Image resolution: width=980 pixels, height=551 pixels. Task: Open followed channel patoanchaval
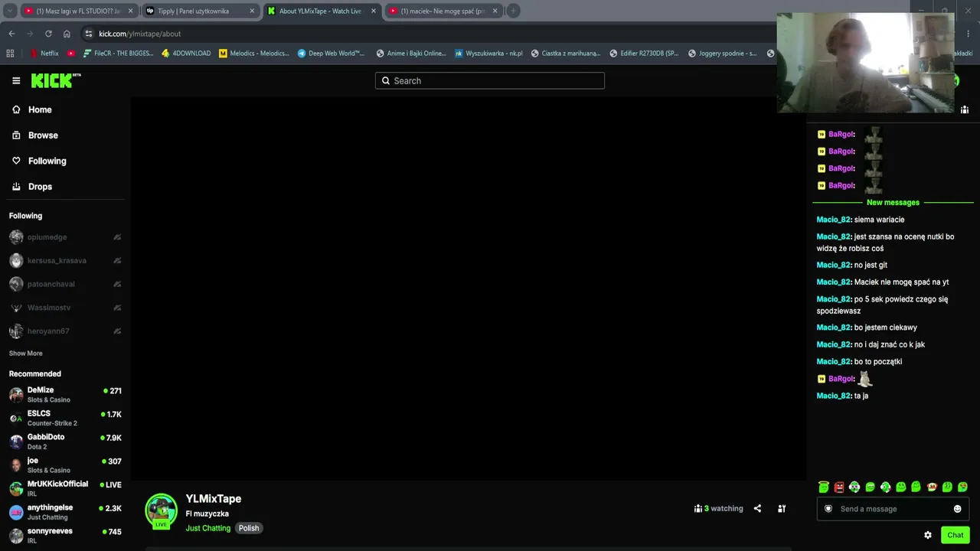point(65,284)
